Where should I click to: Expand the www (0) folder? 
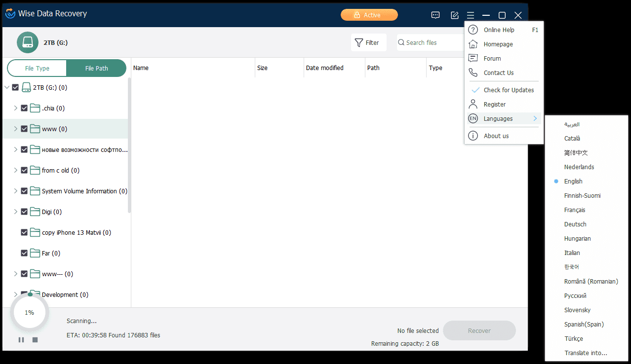tap(15, 129)
